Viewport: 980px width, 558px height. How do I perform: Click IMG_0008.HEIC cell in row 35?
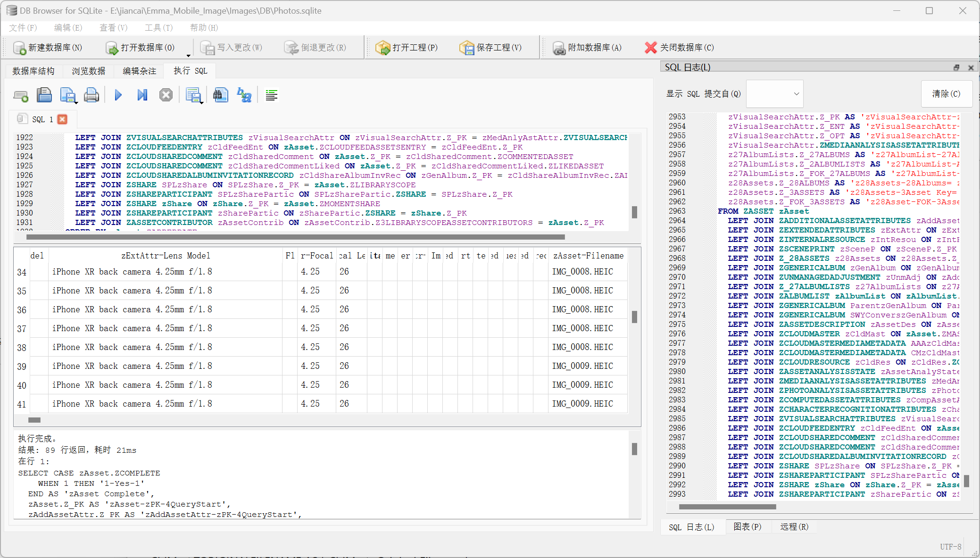(x=588, y=291)
